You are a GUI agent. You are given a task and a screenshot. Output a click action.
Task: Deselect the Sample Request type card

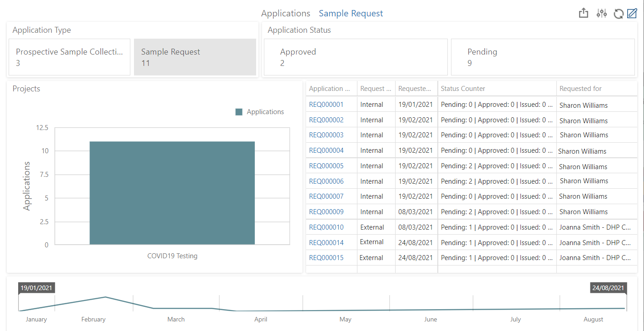click(195, 57)
